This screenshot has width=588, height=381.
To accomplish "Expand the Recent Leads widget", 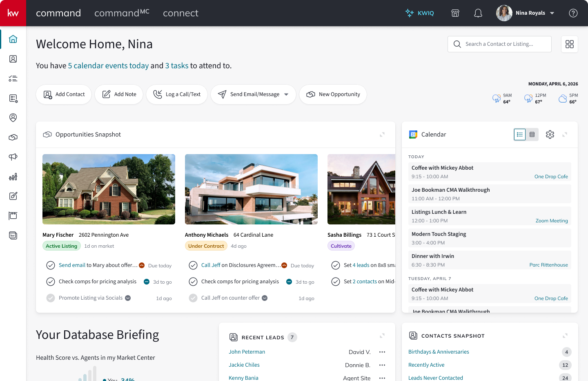I will point(382,336).
